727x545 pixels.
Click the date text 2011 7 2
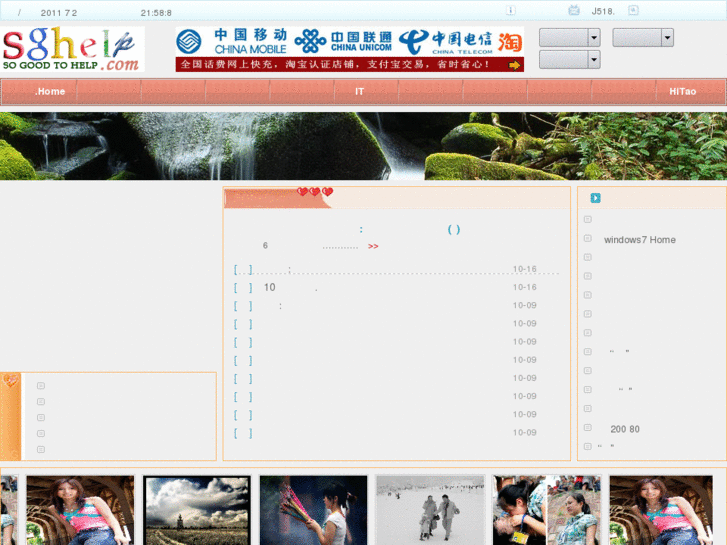58,13
